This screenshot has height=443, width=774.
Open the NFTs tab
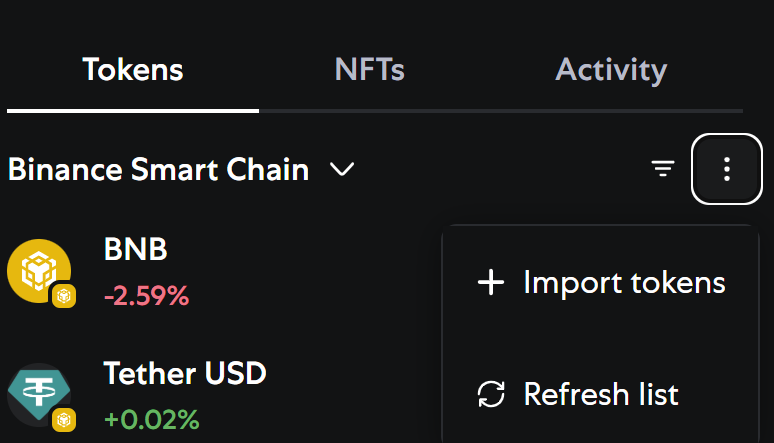point(369,70)
